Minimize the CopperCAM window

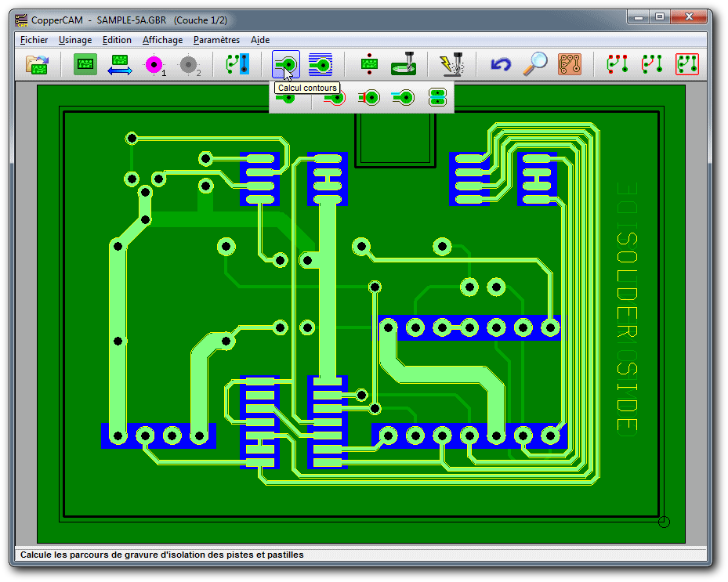click(x=639, y=17)
